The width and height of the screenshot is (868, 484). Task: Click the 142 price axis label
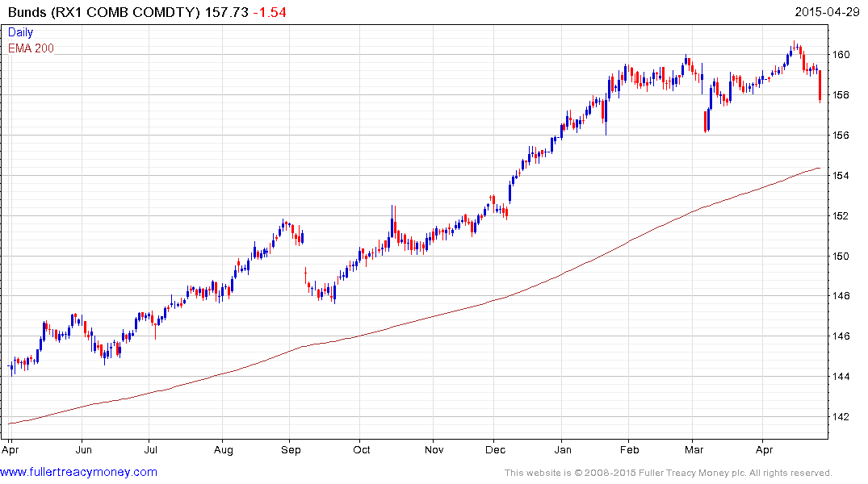point(841,416)
